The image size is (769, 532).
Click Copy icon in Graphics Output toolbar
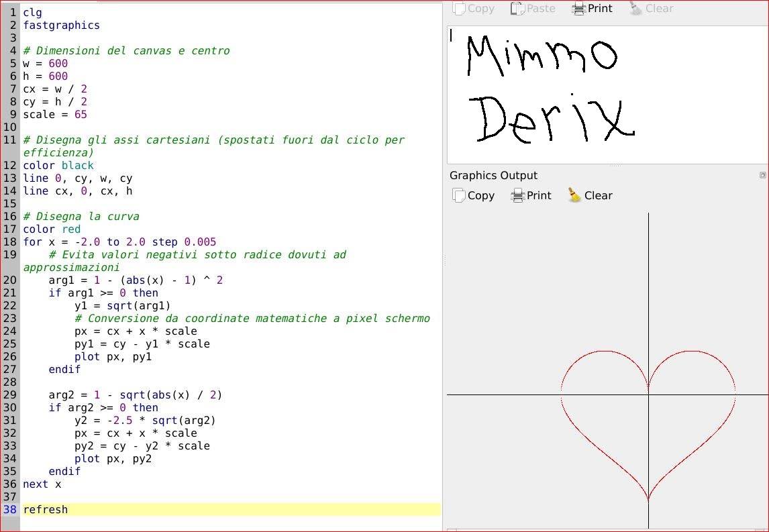[458, 196]
